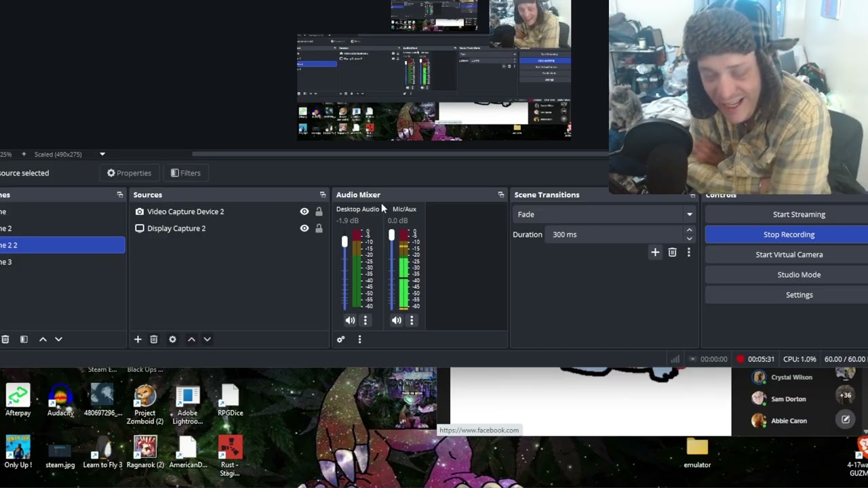Decrease transition duration stepper down
868x488 pixels.
coord(689,239)
